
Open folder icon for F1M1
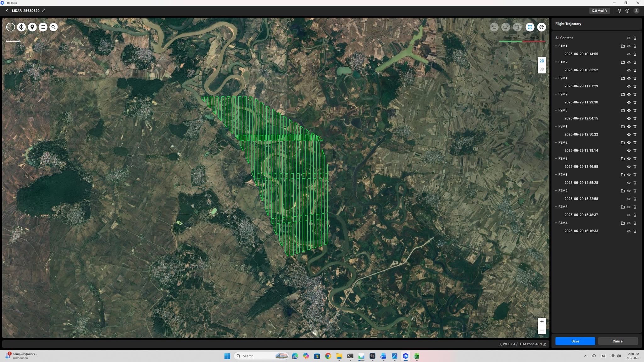point(623,46)
